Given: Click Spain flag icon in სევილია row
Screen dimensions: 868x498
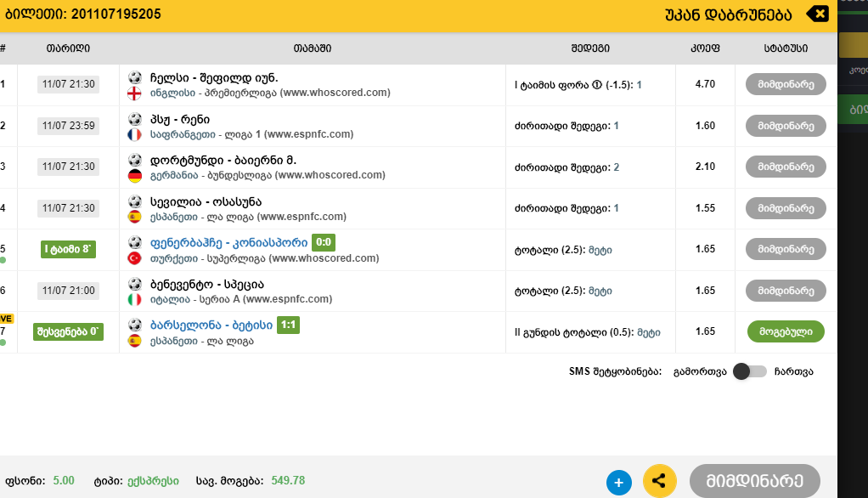Looking at the screenshot, I should click(134, 218).
